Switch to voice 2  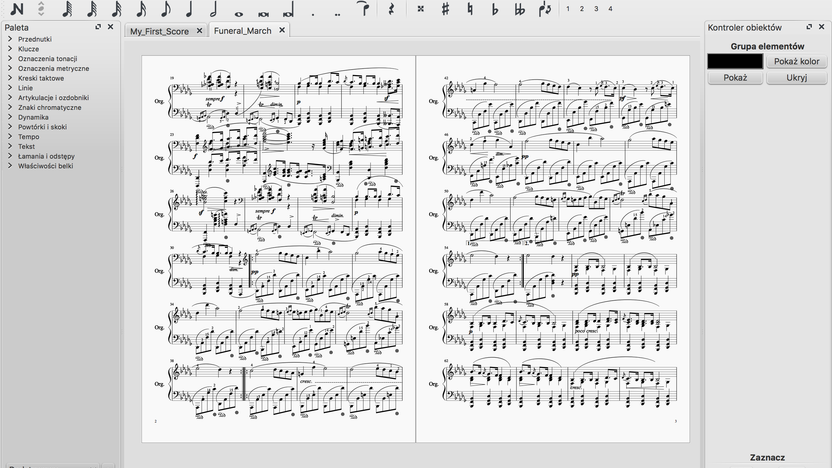582,8
